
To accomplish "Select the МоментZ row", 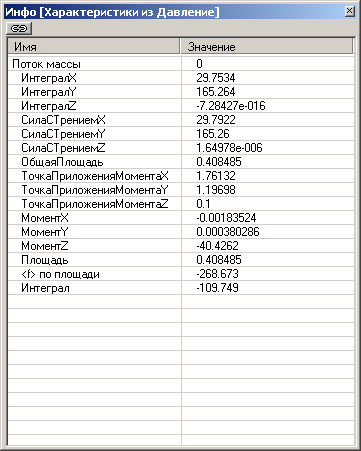I will pyautogui.click(x=181, y=246).
